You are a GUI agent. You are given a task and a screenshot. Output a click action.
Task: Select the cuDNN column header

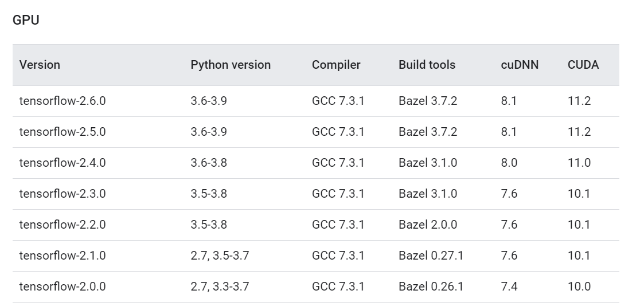(520, 65)
